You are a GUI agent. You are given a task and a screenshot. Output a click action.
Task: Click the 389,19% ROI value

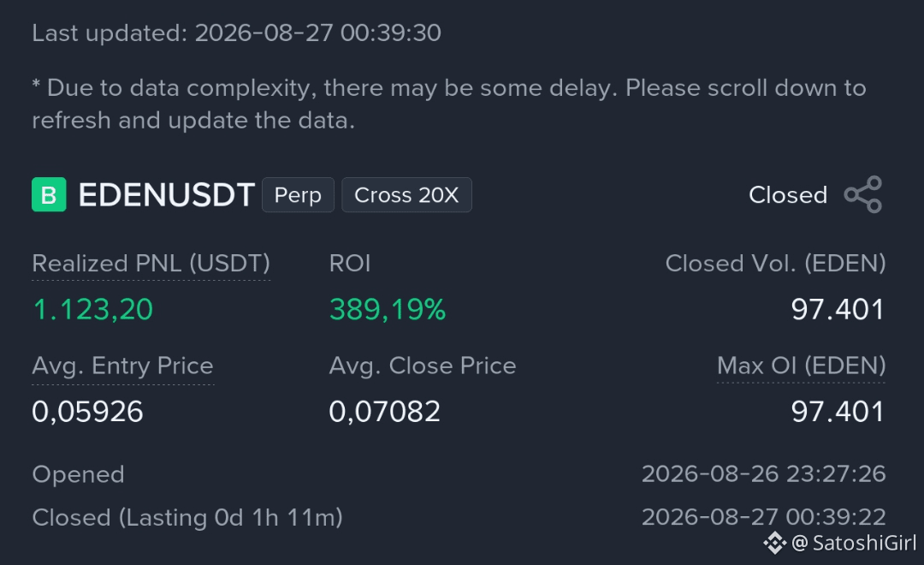pyautogui.click(x=388, y=309)
